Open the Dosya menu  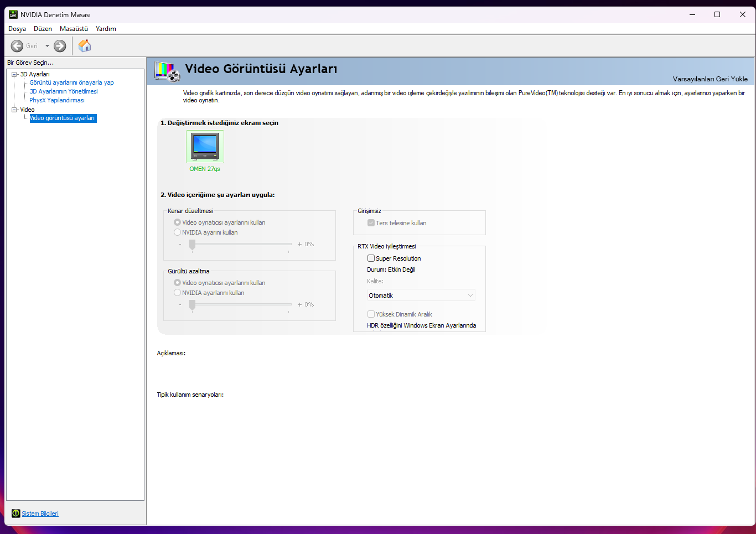[17, 29]
